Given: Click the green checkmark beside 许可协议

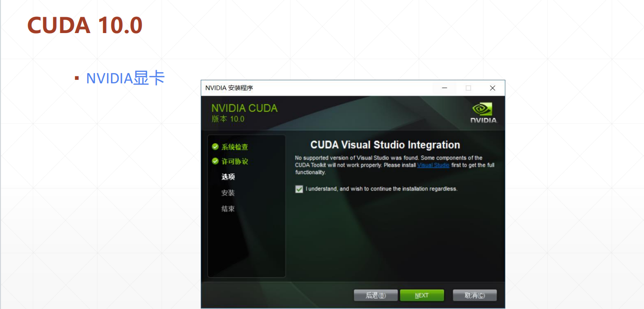Looking at the screenshot, I should point(215,161).
